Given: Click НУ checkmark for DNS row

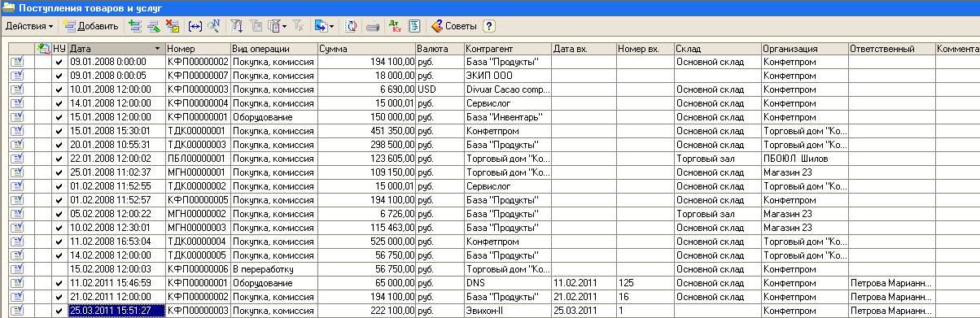Looking at the screenshot, I should [59, 283].
